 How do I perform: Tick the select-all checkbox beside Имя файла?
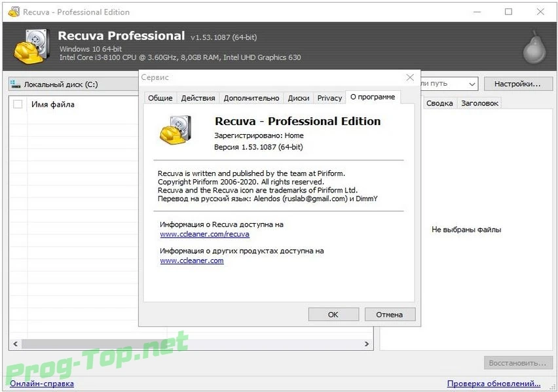pos(18,104)
